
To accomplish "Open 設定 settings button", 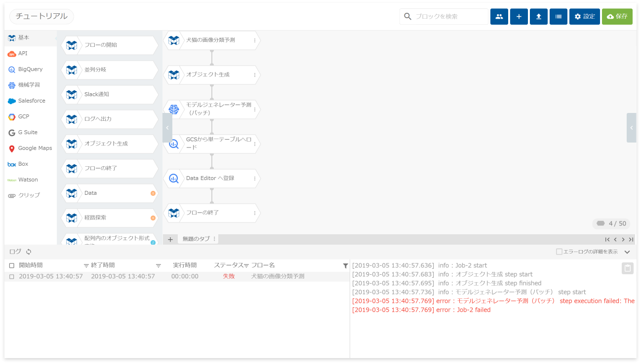I will click(585, 16).
